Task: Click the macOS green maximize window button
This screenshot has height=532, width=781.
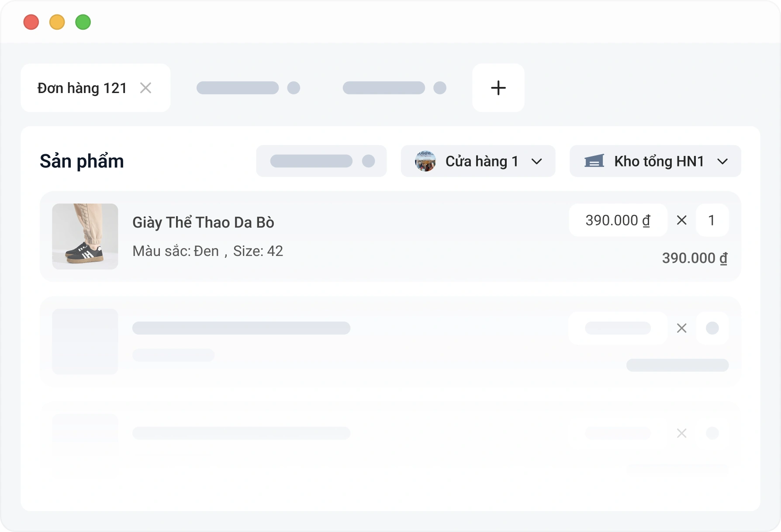Action: pyautogui.click(x=83, y=22)
